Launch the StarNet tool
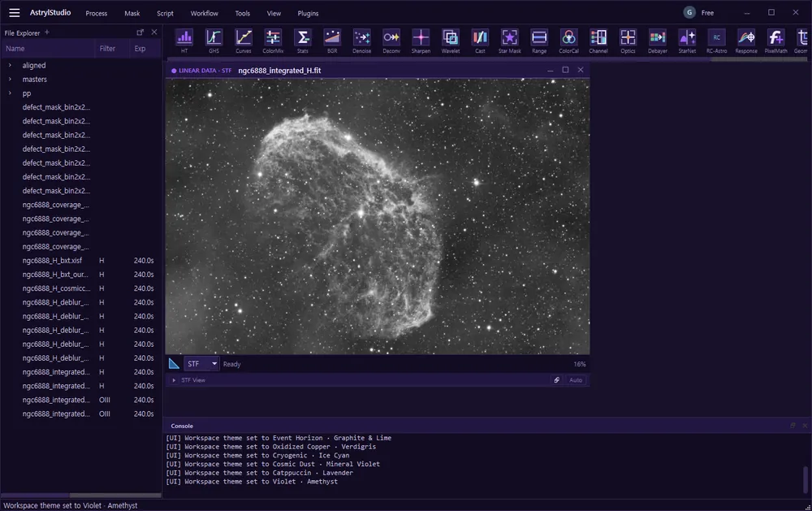The width and height of the screenshot is (812, 511). point(687,41)
